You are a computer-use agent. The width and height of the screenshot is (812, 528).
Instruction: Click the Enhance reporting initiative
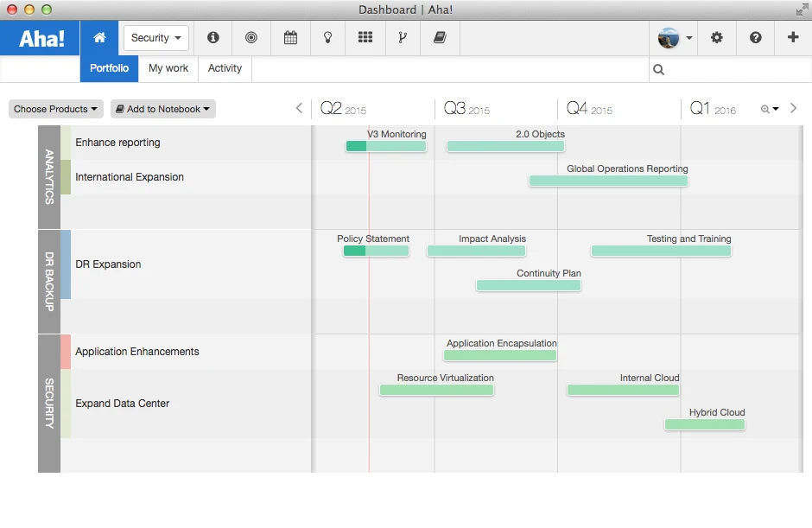[x=117, y=143]
